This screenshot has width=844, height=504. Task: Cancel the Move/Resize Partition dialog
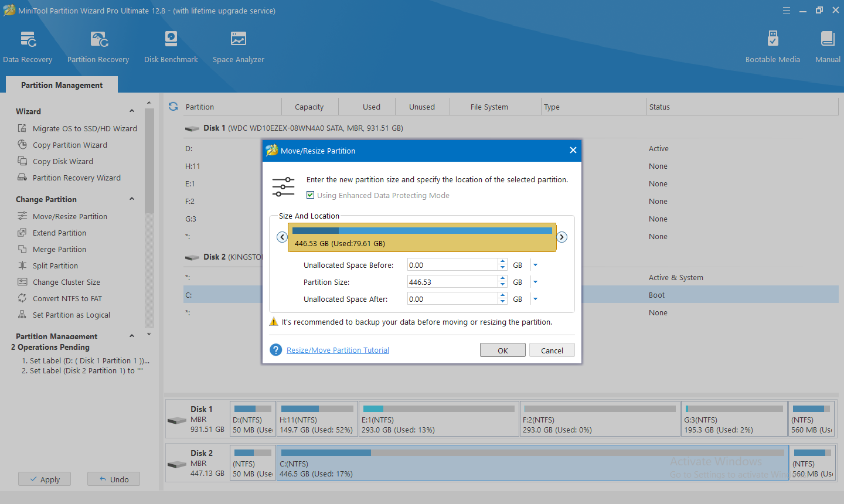point(552,350)
